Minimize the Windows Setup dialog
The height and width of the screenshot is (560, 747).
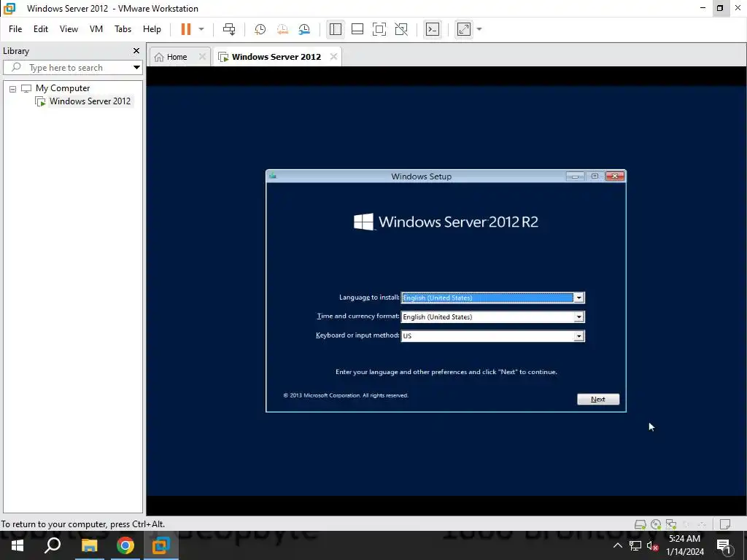pos(575,176)
